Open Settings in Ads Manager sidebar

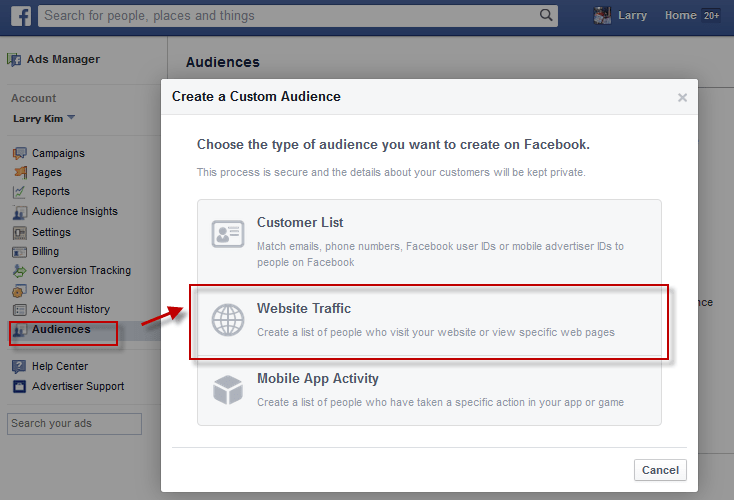click(x=51, y=232)
